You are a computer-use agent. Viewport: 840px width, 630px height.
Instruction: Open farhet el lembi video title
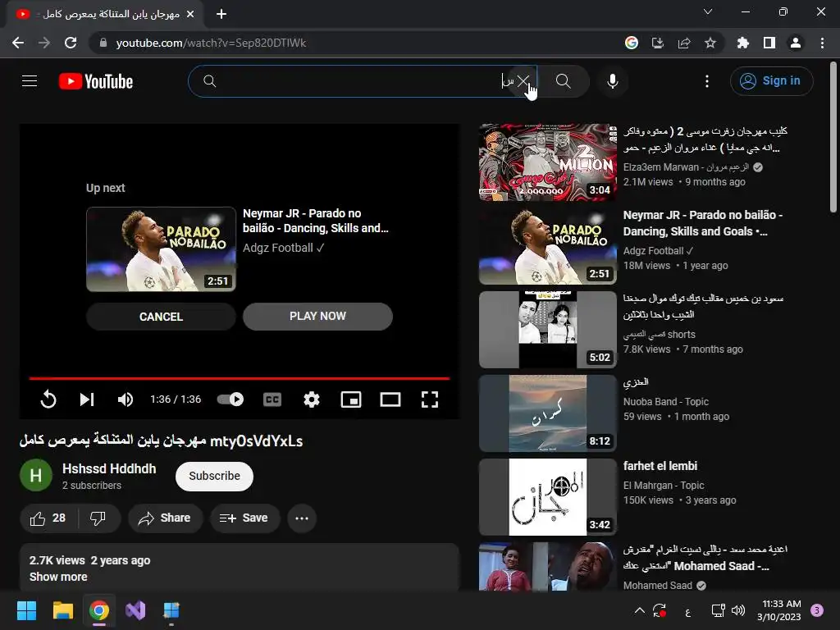tap(660, 466)
